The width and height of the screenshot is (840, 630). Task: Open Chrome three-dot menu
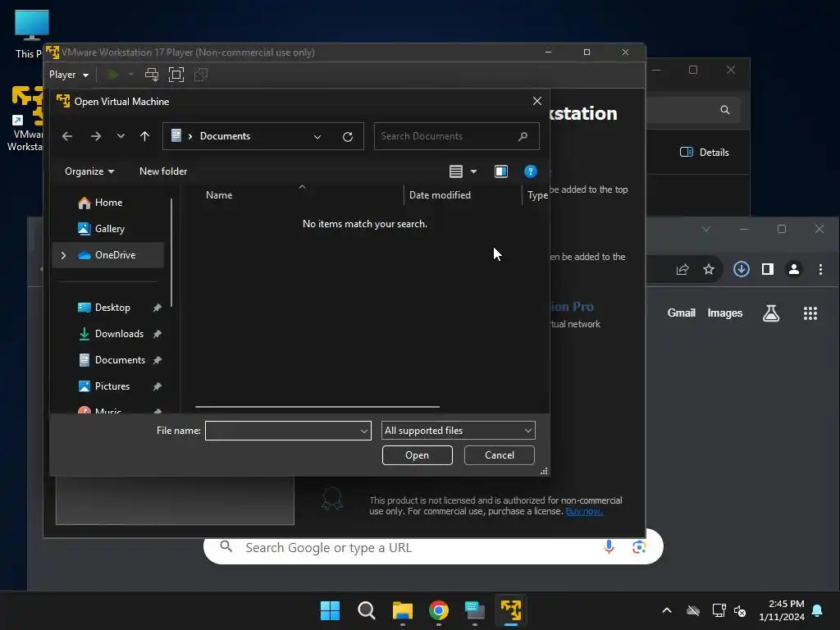pos(820,269)
